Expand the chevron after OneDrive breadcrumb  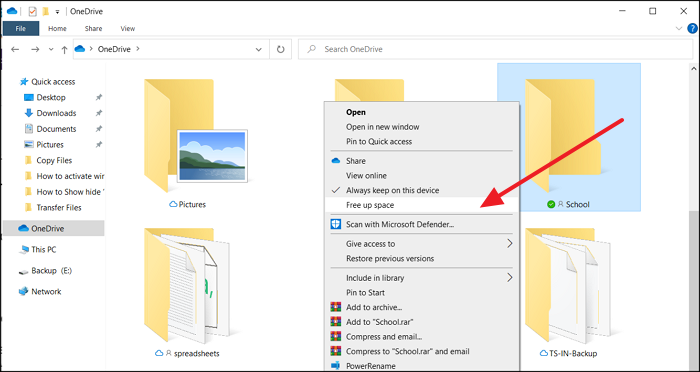point(138,49)
